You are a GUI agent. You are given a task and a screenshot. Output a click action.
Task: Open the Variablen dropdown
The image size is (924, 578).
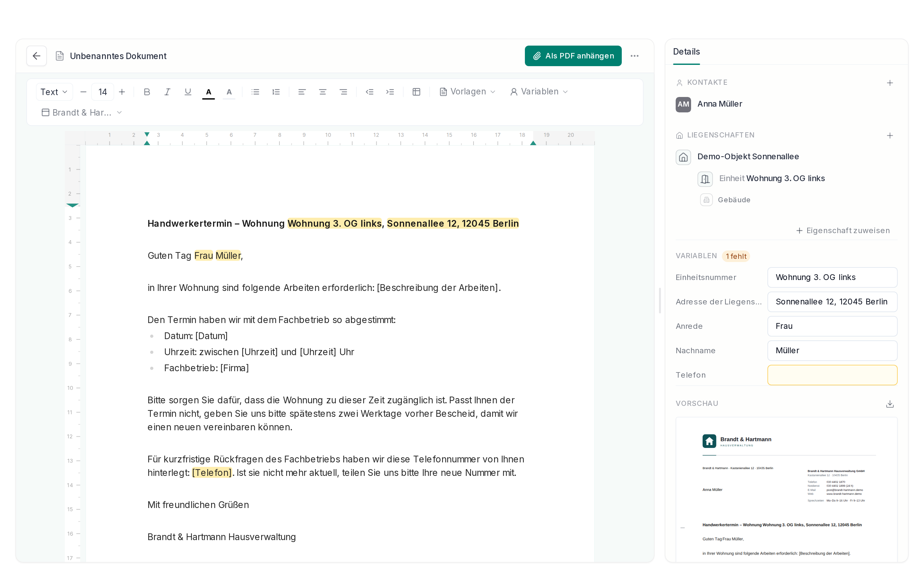(539, 92)
